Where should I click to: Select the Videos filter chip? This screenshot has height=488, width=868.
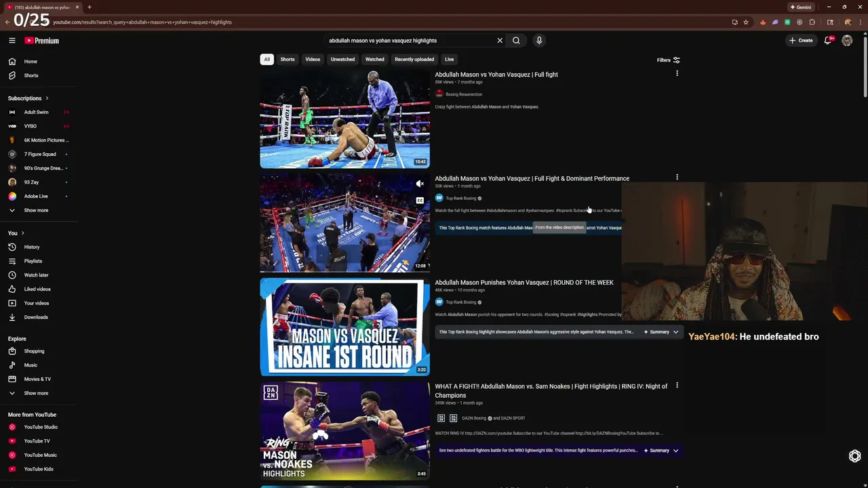313,59
